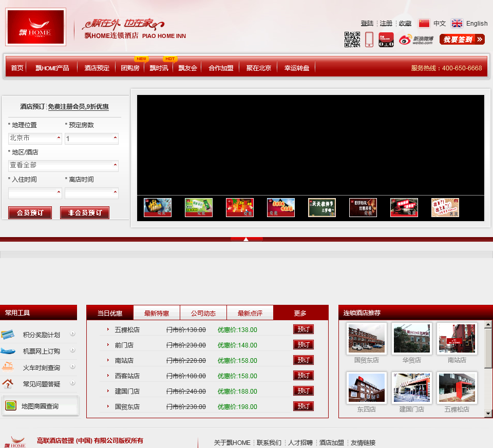This screenshot has height=448, width=493.
Task: Open 国贸东店 hotel photo
Action: coord(367,338)
